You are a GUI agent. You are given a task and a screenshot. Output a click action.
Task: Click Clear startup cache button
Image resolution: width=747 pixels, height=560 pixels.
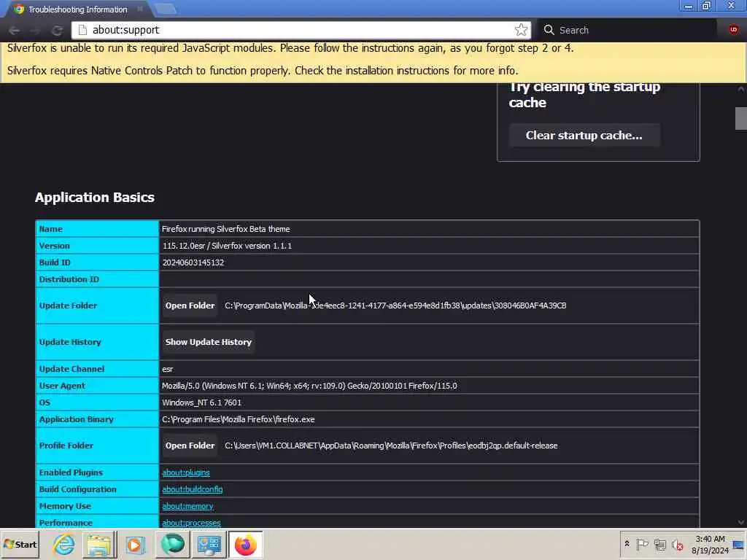coord(584,135)
